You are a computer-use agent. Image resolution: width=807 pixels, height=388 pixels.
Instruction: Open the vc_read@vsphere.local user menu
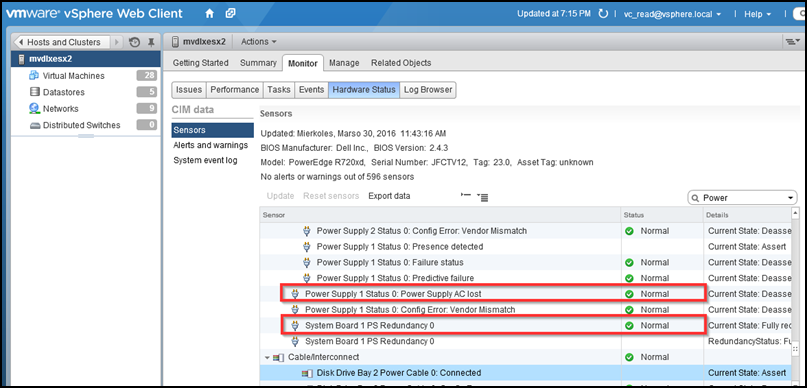672,14
